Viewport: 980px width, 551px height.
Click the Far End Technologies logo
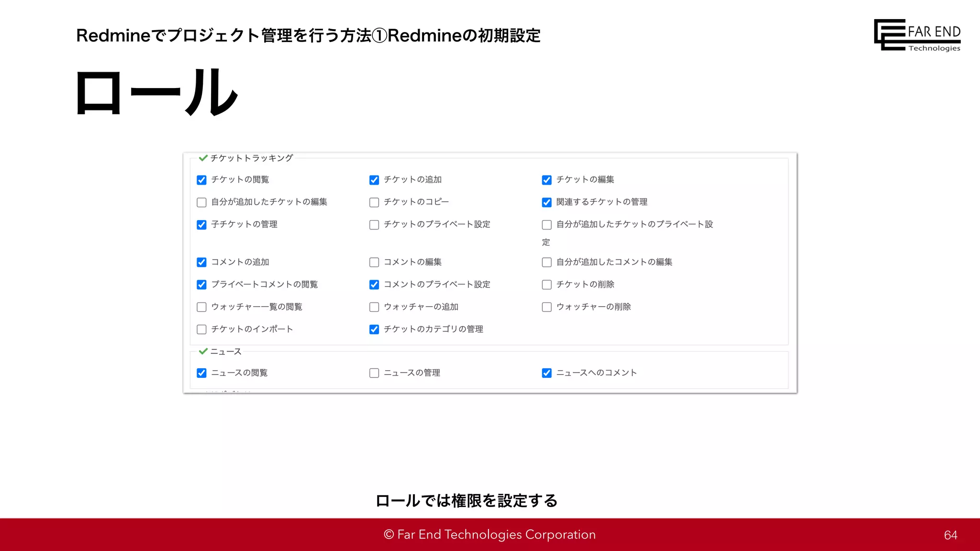coord(917,35)
